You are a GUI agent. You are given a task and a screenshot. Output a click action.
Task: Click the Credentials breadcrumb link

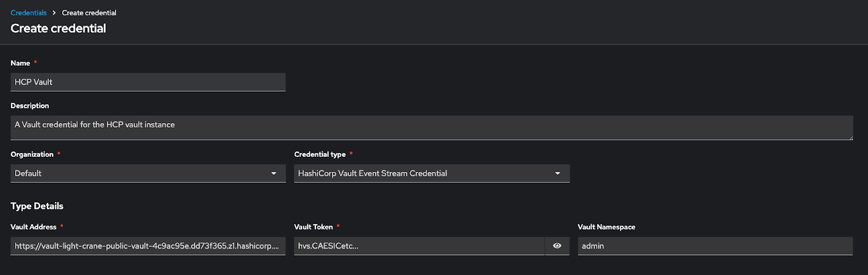click(28, 12)
